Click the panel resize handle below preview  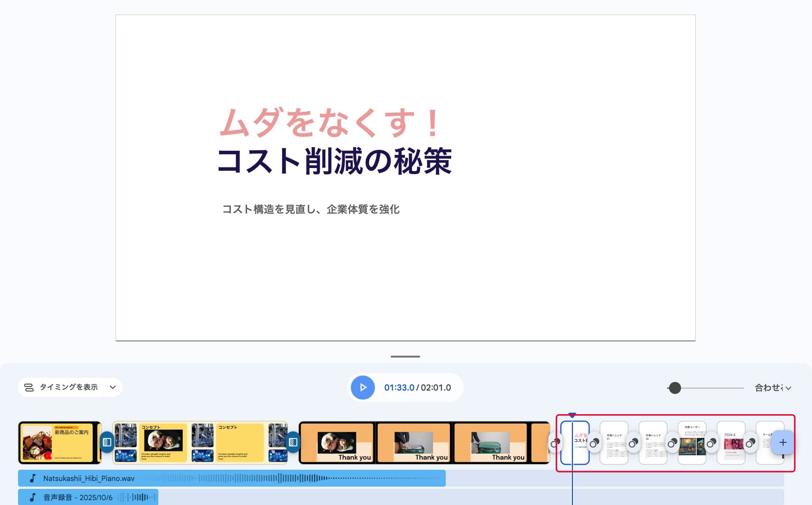point(405,356)
